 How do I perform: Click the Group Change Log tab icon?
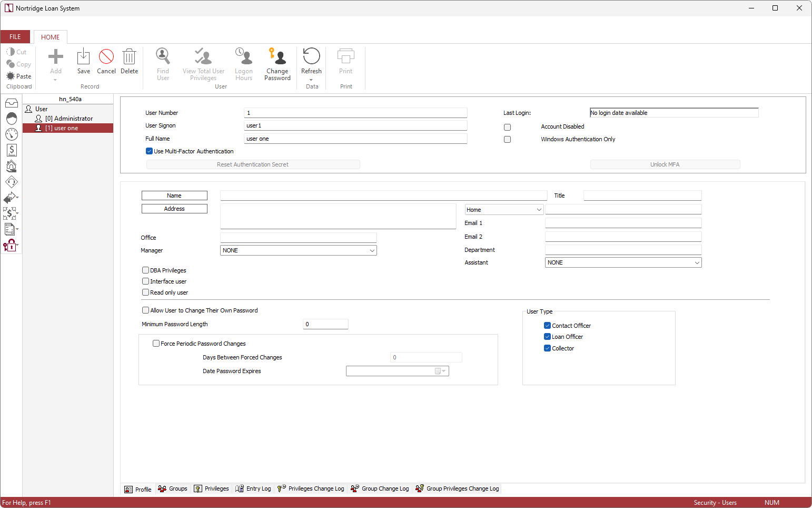coord(355,489)
